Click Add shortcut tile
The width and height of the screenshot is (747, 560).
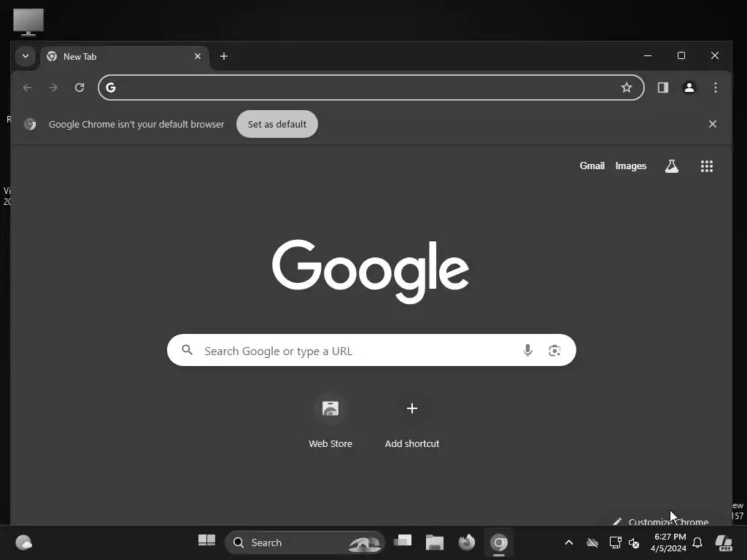(x=412, y=421)
